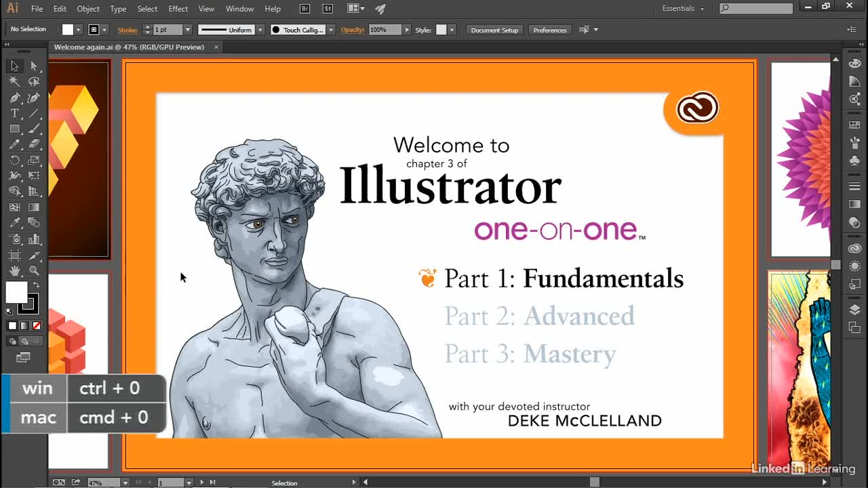Select the Welcome again.ai document tab
The image size is (868, 488).
129,47
